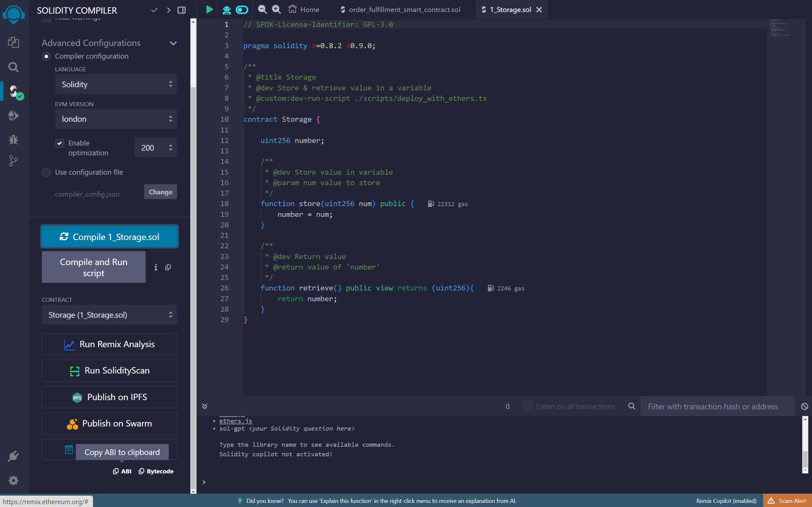Image resolution: width=812 pixels, height=507 pixels.
Task: Close the 1_Storage.sol tab
Action: 539,10
